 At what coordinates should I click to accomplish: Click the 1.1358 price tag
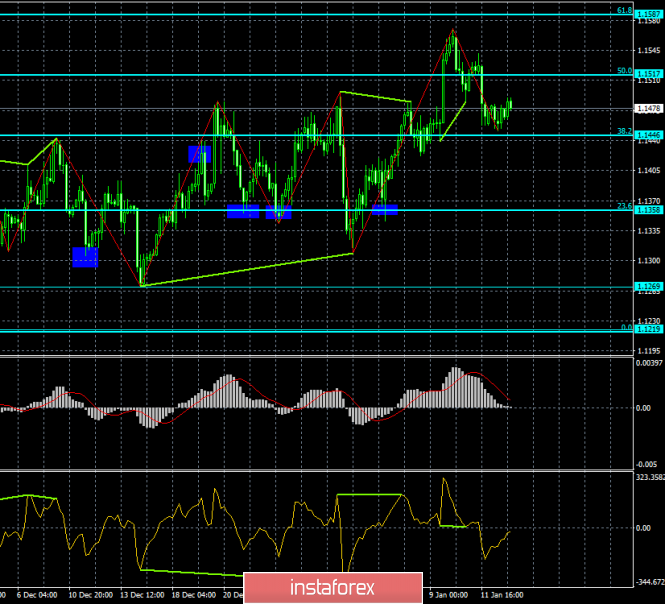(649, 210)
